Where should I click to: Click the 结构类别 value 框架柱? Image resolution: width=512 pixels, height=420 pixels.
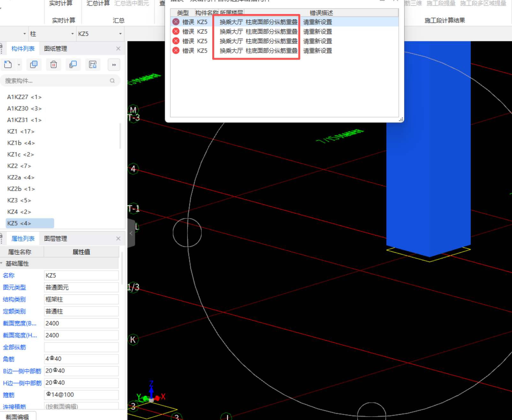tap(81, 299)
